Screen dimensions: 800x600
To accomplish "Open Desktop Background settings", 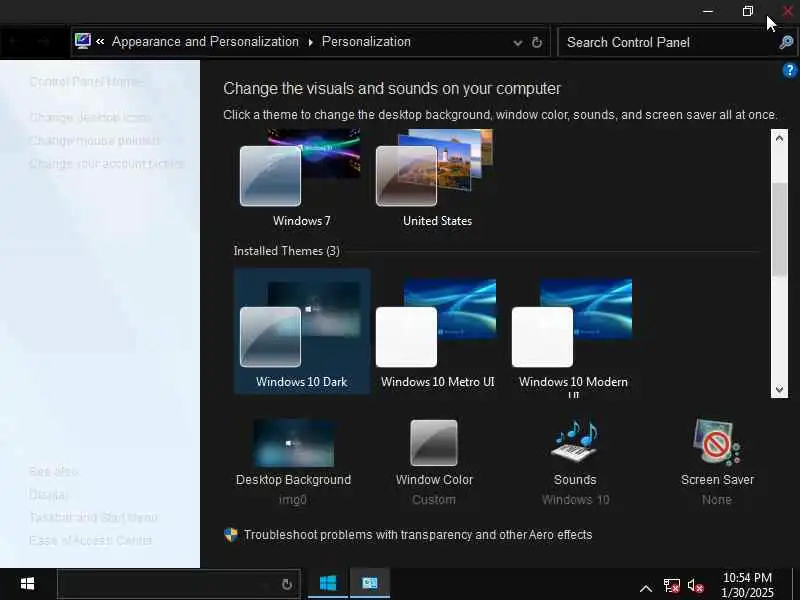I will point(293,462).
